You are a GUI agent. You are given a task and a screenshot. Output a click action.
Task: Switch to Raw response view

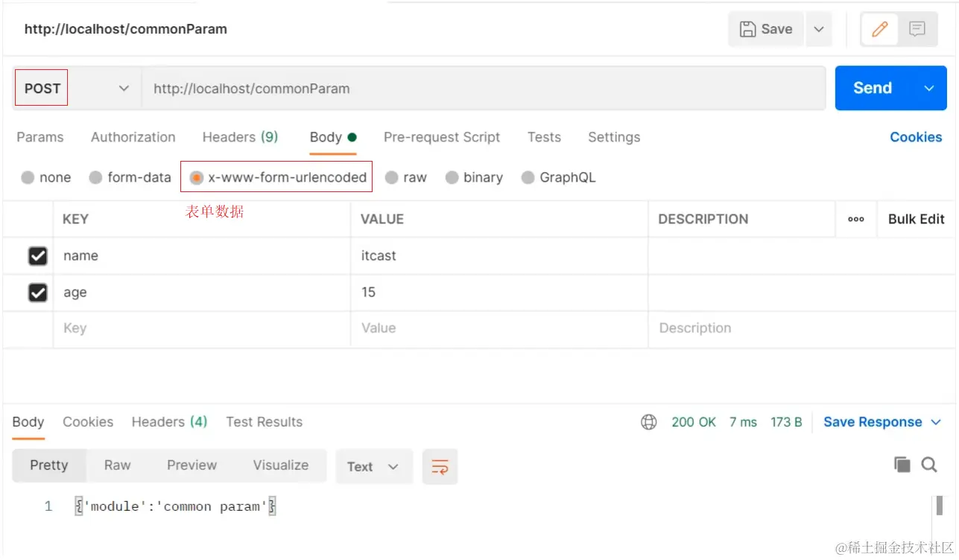118,465
